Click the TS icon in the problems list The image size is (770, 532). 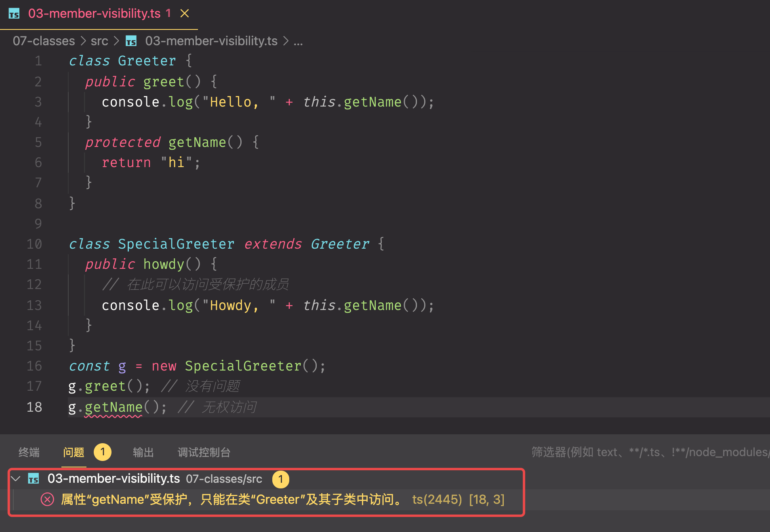[x=34, y=479]
